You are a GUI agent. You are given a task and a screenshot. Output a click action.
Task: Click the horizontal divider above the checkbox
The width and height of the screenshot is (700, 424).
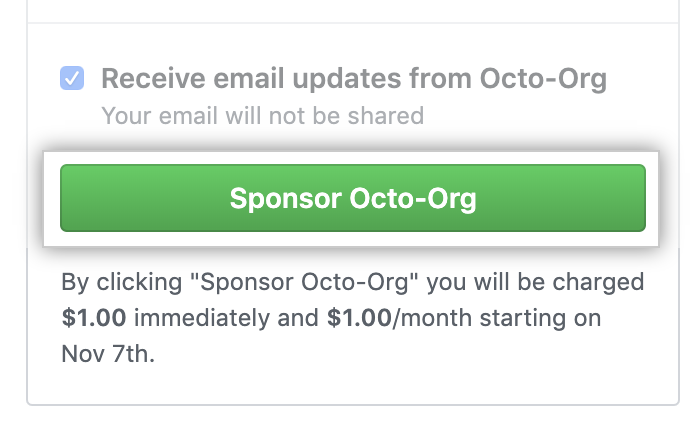pos(352,23)
